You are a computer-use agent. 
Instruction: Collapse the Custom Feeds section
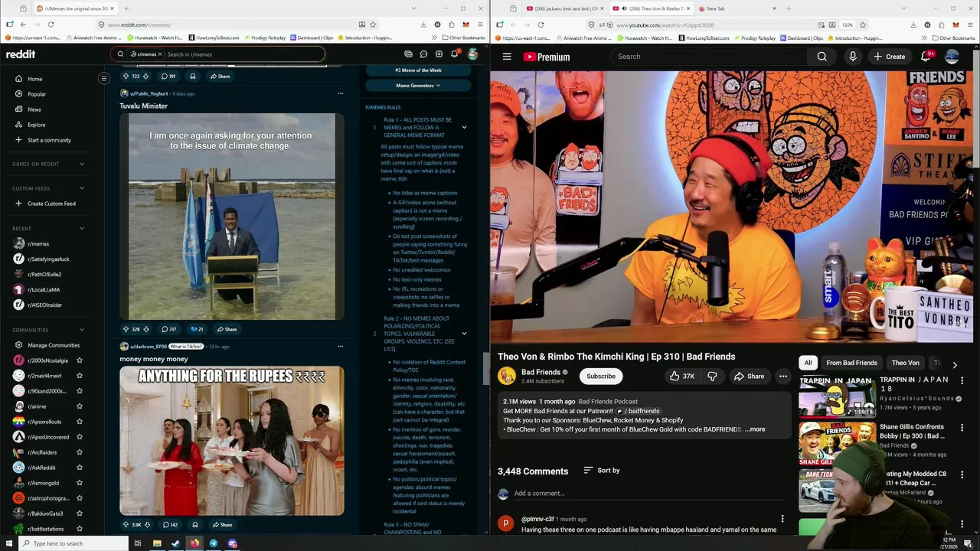click(x=82, y=188)
